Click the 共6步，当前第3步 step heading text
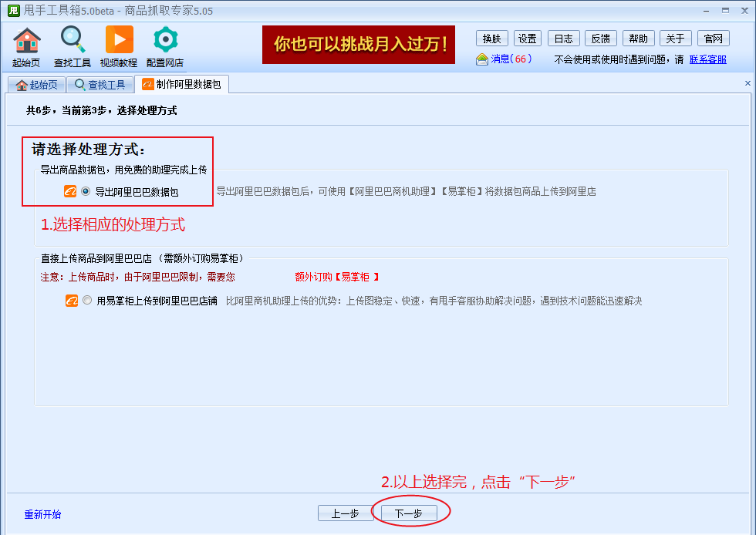Image resolution: width=756 pixels, height=535 pixels. (101, 110)
